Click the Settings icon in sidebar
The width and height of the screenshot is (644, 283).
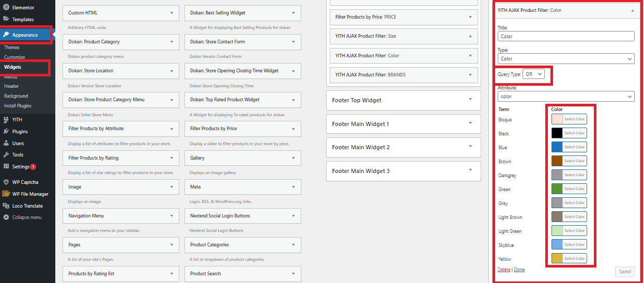(6, 167)
